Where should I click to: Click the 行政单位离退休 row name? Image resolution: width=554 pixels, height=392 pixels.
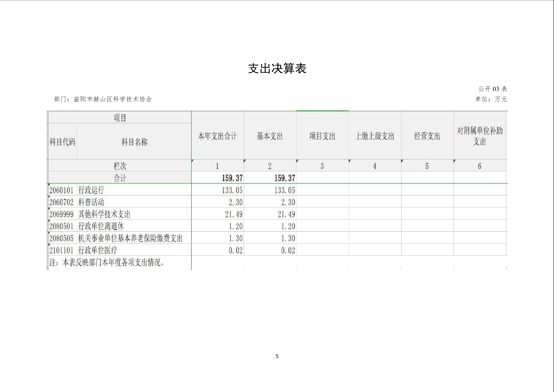pyautogui.click(x=101, y=226)
